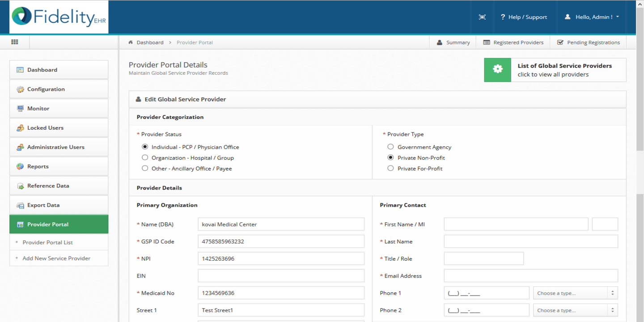Click List of Global Service Providers

(x=555, y=70)
